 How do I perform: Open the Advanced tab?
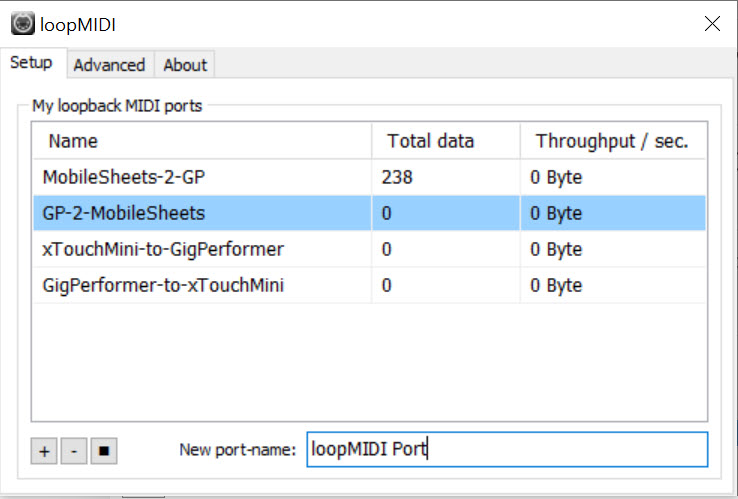pos(110,65)
